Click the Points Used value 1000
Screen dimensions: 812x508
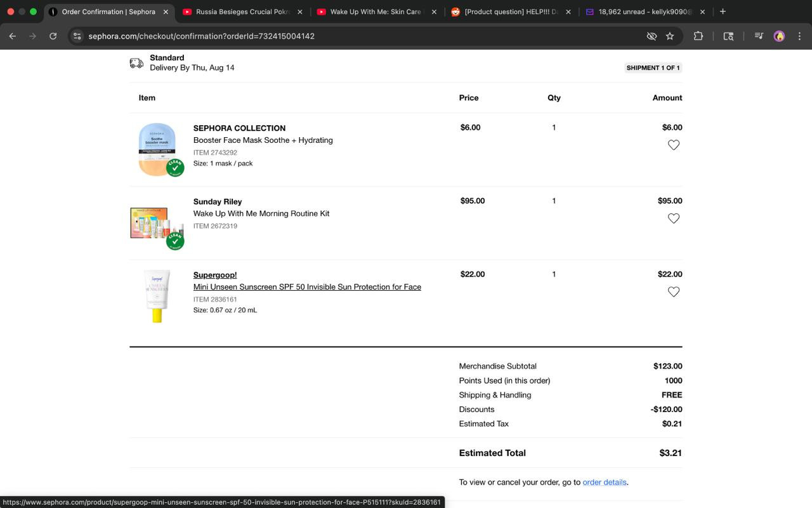pos(673,381)
